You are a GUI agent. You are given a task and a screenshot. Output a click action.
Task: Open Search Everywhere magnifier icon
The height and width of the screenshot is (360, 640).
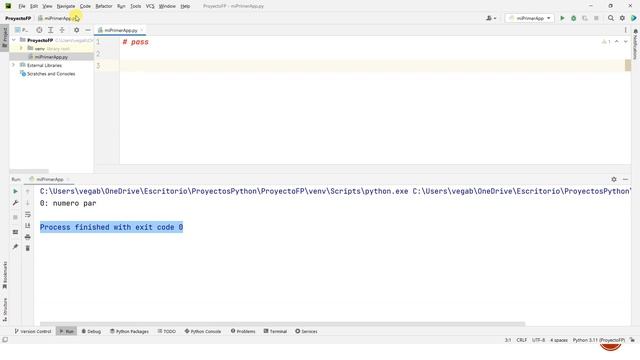tap(611, 18)
